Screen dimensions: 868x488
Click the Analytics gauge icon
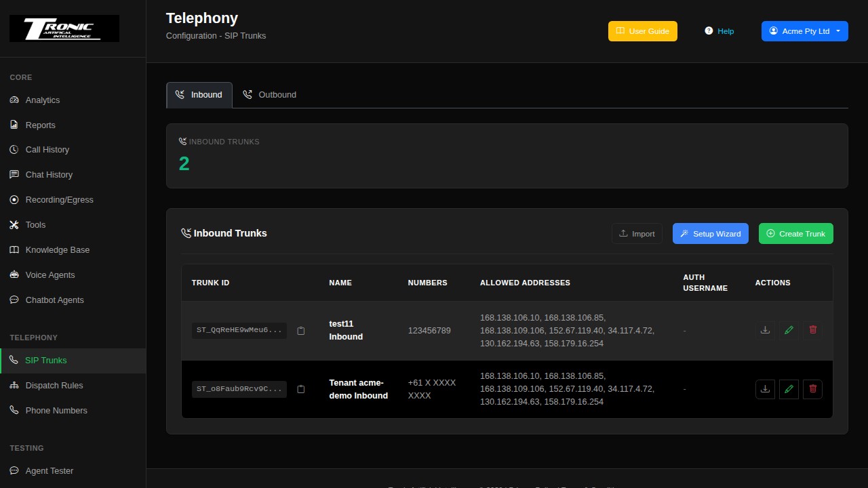click(14, 100)
